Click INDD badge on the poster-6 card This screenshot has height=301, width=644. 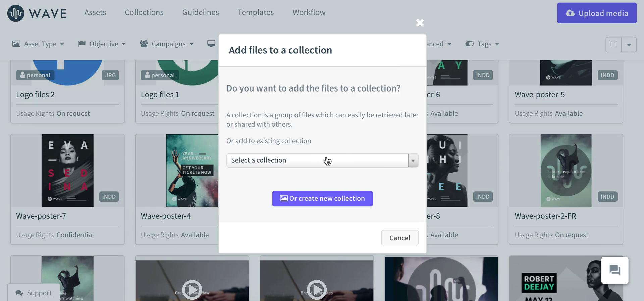(483, 75)
